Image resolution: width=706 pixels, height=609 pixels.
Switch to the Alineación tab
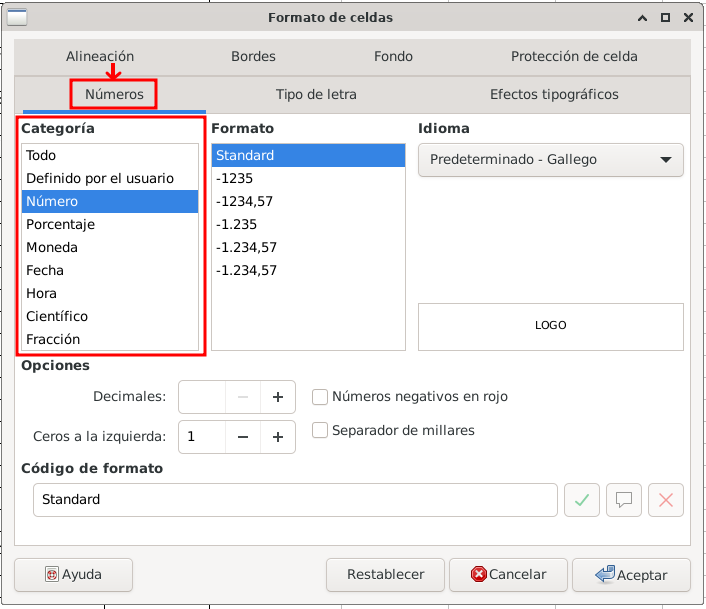pos(100,56)
